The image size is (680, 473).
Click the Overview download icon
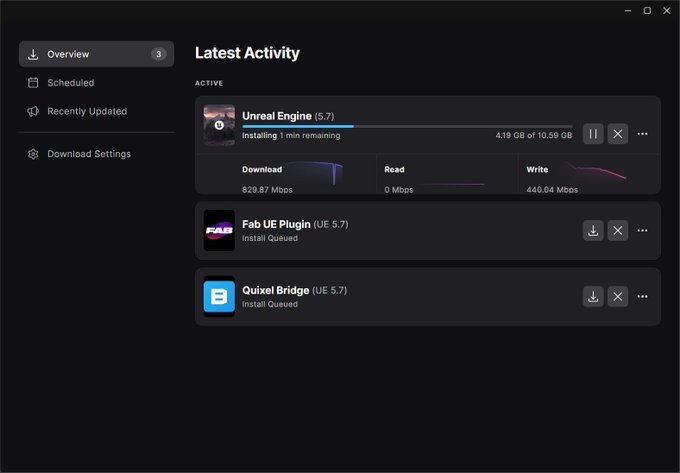(33, 54)
